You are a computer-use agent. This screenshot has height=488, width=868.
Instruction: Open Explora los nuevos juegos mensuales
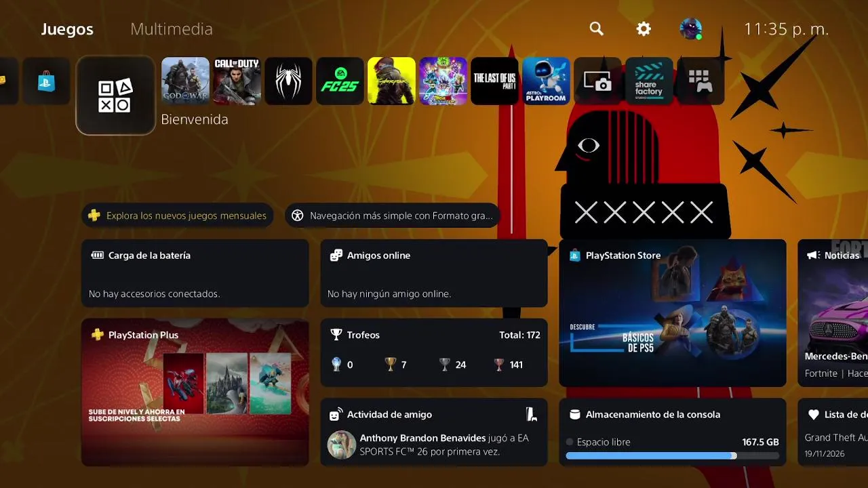pyautogui.click(x=178, y=216)
